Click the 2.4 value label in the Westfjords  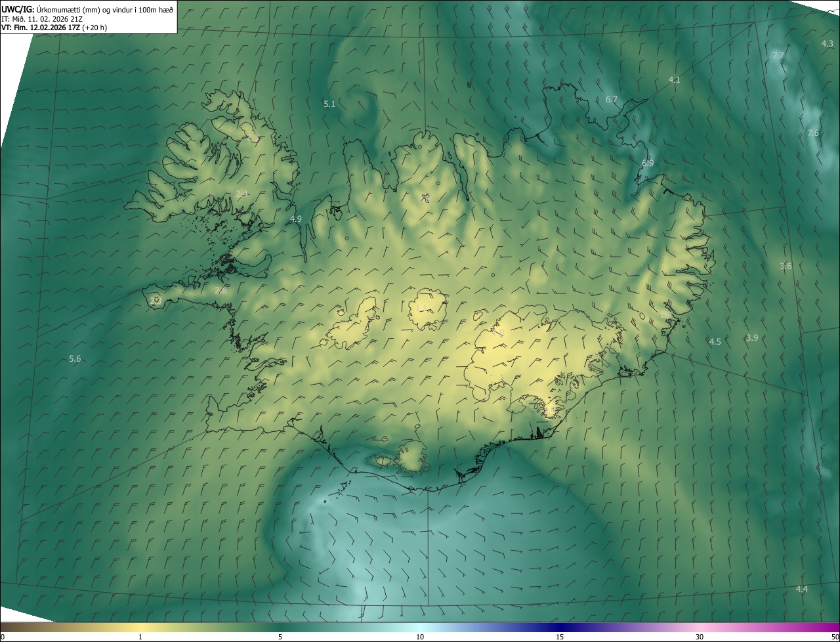click(241, 194)
